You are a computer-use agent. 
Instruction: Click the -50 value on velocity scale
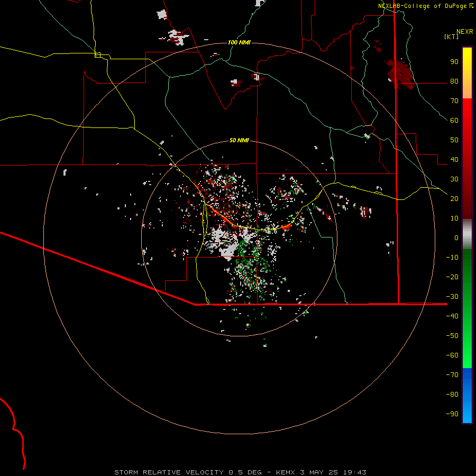point(452,336)
